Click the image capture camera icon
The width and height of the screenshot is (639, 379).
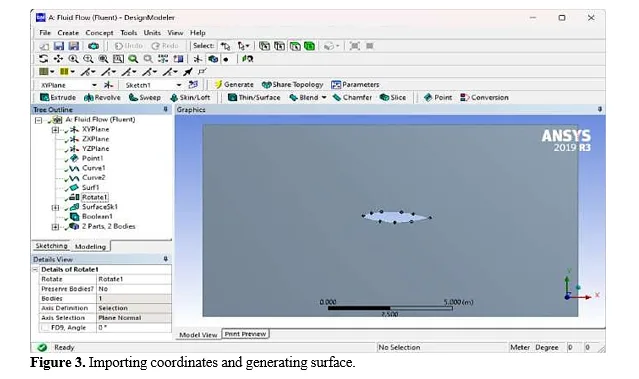[93, 46]
